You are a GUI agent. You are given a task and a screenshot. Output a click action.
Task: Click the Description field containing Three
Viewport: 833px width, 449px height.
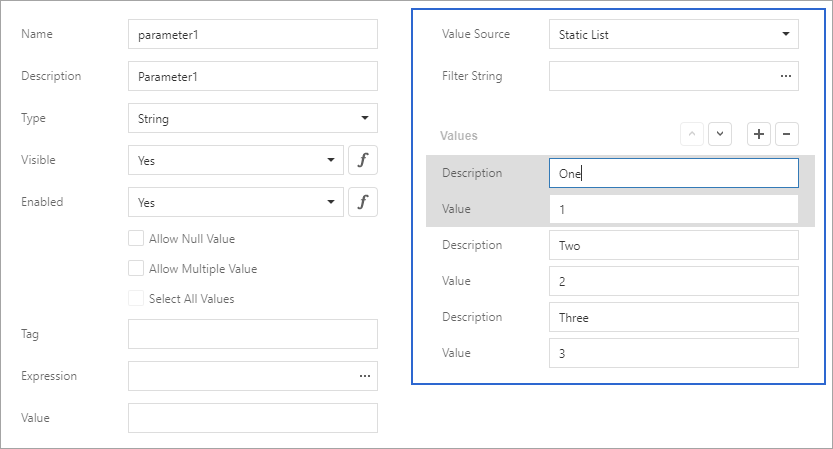point(673,318)
